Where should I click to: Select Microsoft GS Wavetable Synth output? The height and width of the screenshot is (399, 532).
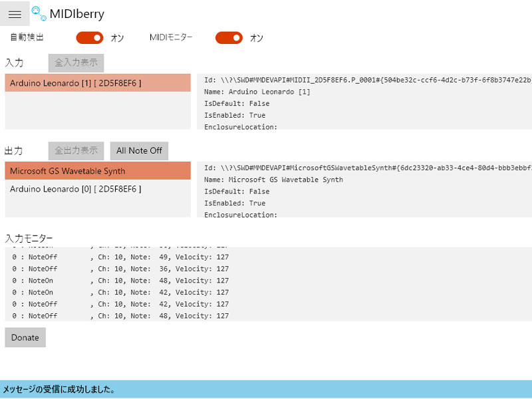[98, 171]
